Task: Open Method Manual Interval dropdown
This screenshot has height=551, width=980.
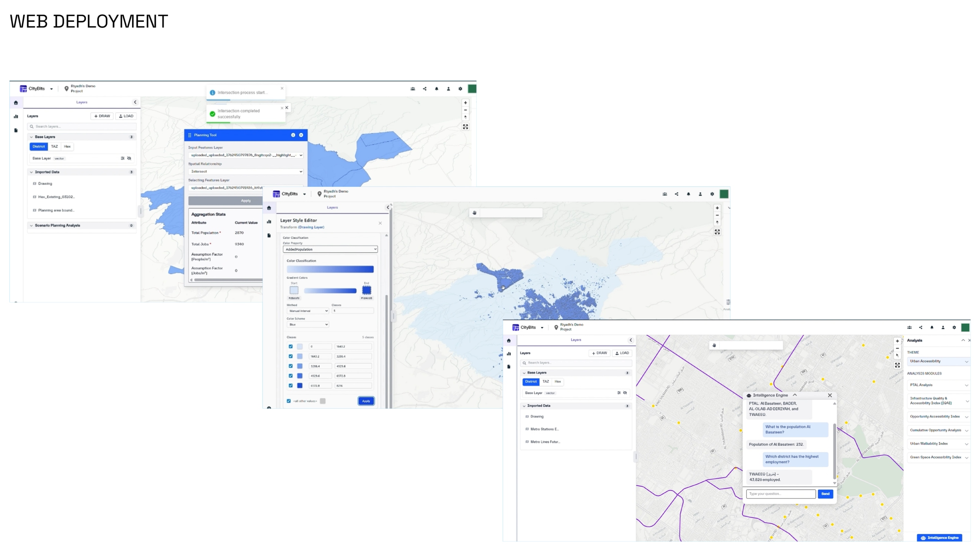Action: (x=307, y=311)
